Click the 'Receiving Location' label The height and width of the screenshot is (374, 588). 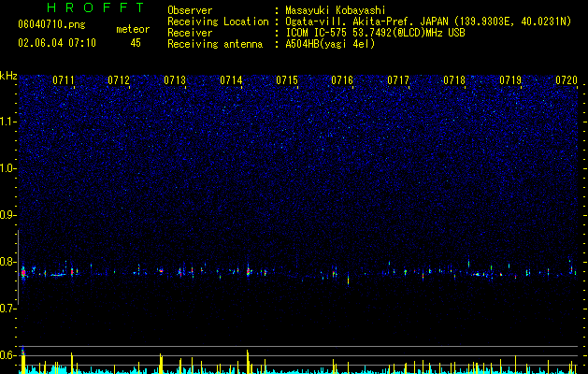point(218,22)
